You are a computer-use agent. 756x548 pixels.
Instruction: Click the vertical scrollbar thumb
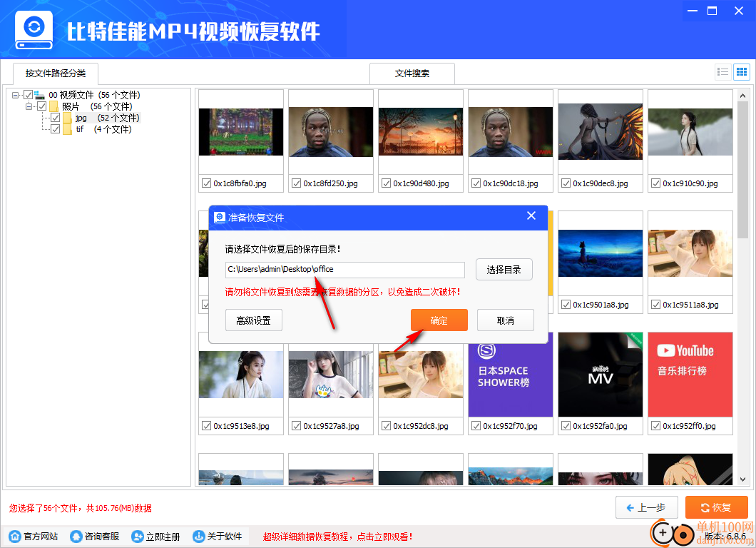pos(742,170)
